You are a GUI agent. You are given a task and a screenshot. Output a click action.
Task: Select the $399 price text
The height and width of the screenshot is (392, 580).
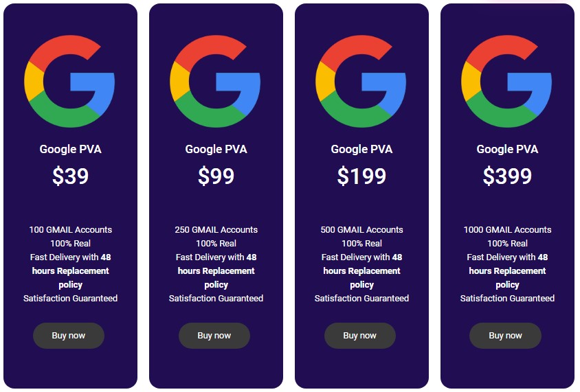coord(507,176)
